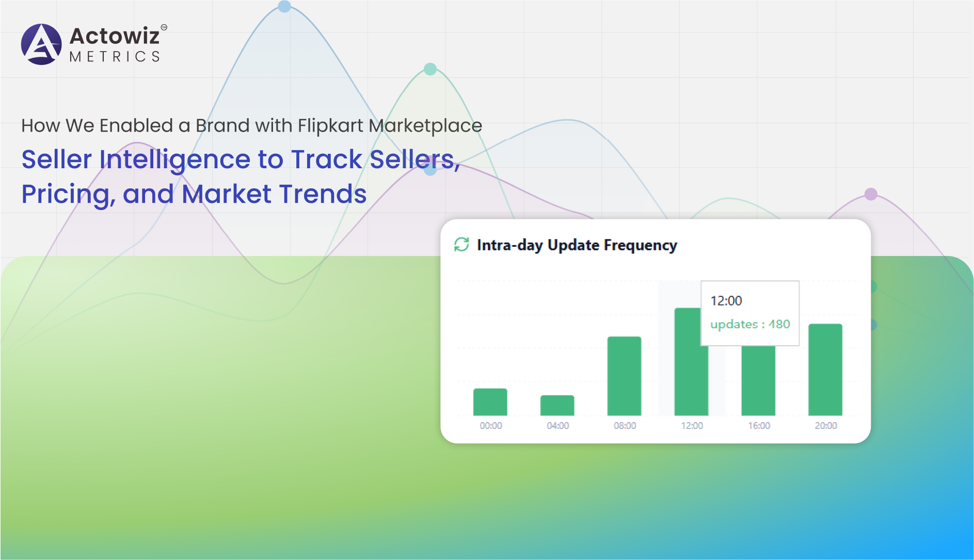
Task: Select the 20:00 bar in chart
Action: click(x=825, y=370)
